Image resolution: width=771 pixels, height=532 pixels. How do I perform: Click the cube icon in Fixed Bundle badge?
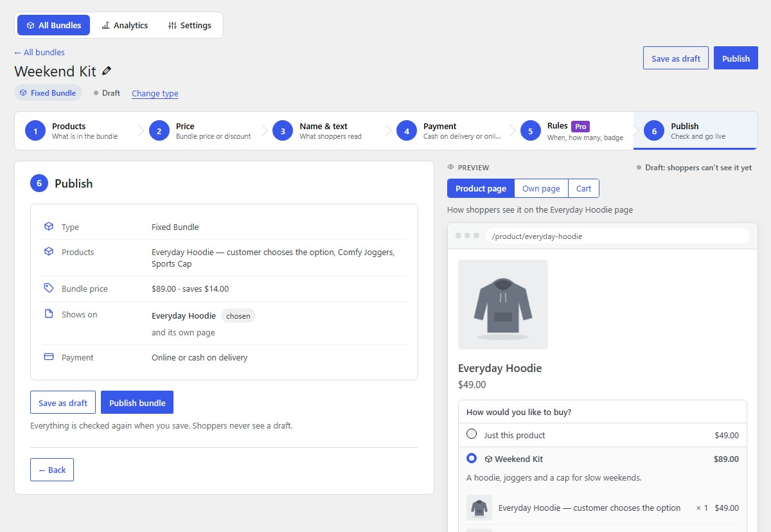(23, 93)
